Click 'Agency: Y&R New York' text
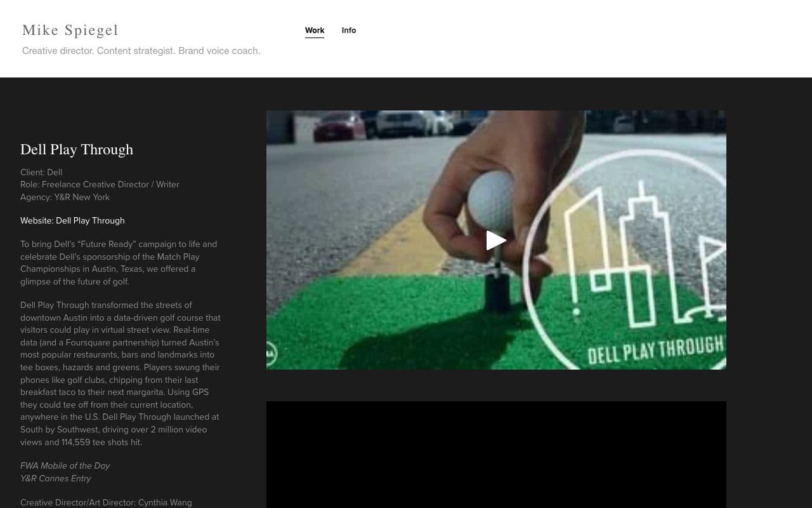The height and width of the screenshot is (508, 812). point(65,197)
